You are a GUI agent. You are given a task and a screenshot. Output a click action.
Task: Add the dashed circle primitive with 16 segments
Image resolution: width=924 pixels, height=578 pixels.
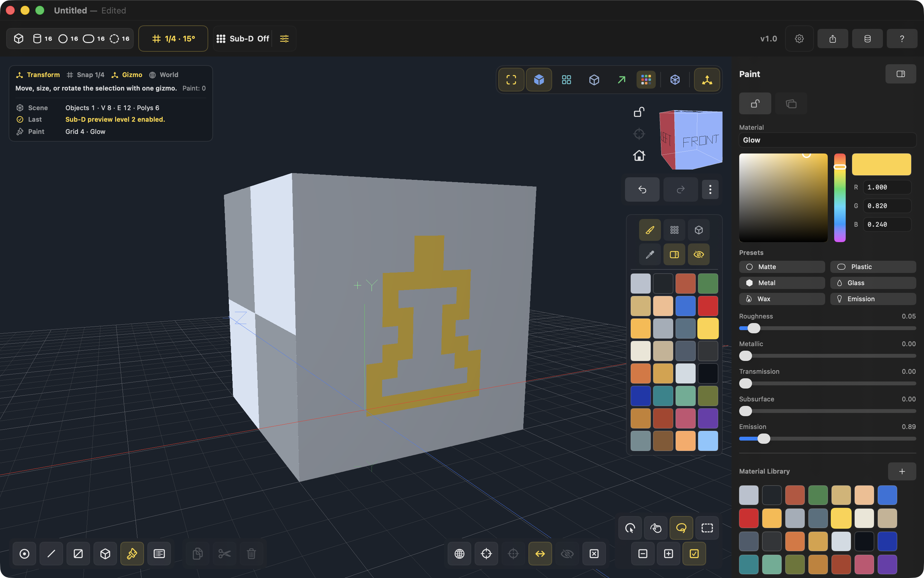(119, 39)
